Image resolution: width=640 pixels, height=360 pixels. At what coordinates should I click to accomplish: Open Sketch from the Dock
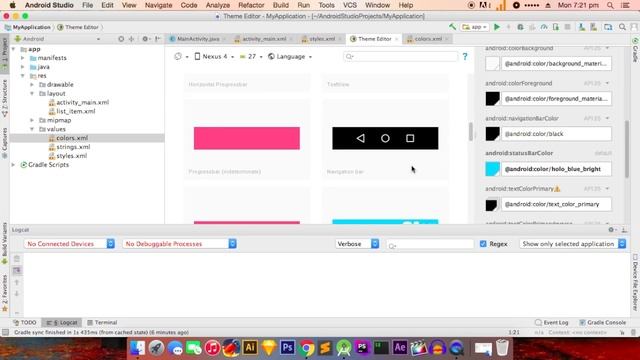tap(269, 348)
